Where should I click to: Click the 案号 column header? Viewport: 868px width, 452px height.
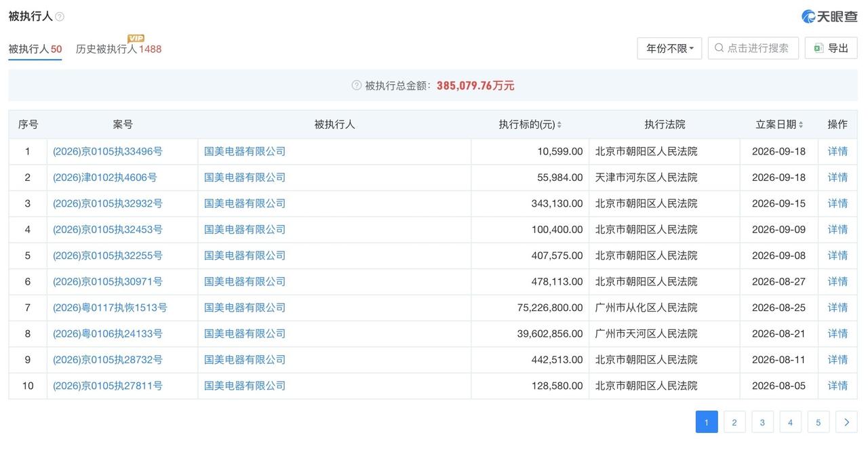[123, 125]
